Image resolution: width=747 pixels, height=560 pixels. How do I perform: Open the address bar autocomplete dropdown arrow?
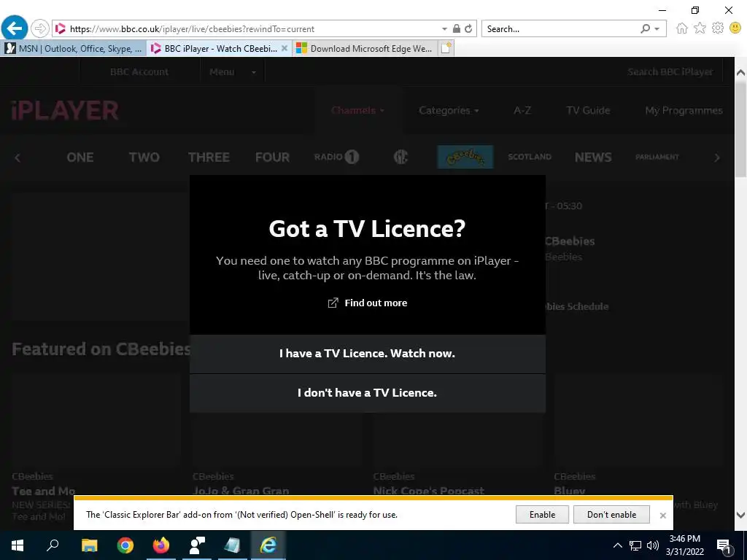pyautogui.click(x=444, y=29)
